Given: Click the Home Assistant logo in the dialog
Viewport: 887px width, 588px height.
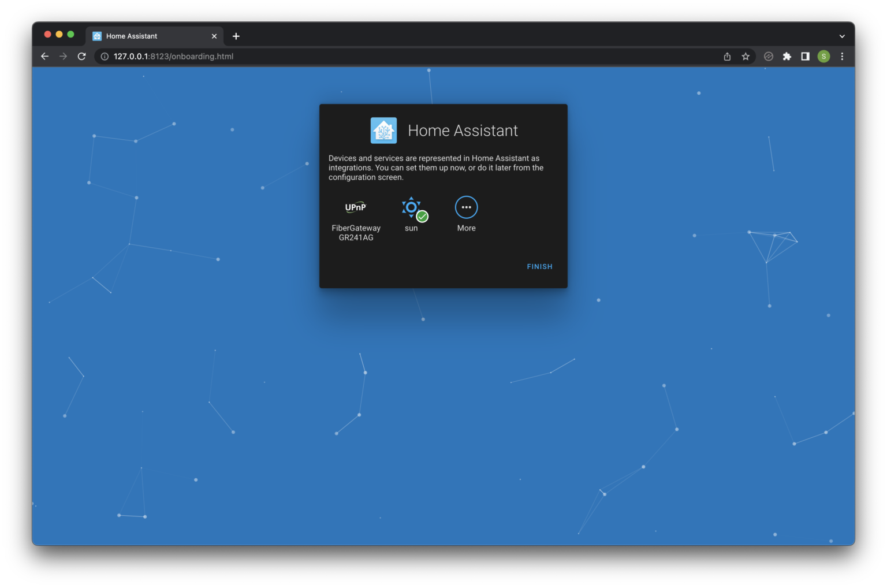Looking at the screenshot, I should pyautogui.click(x=384, y=130).
